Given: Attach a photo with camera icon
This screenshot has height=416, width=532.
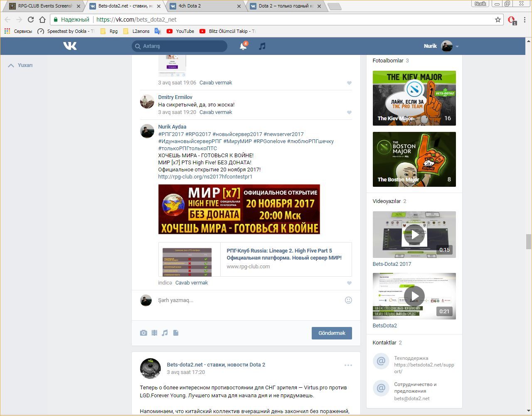Looking at the screenshot, I should (x=143, y=333).
